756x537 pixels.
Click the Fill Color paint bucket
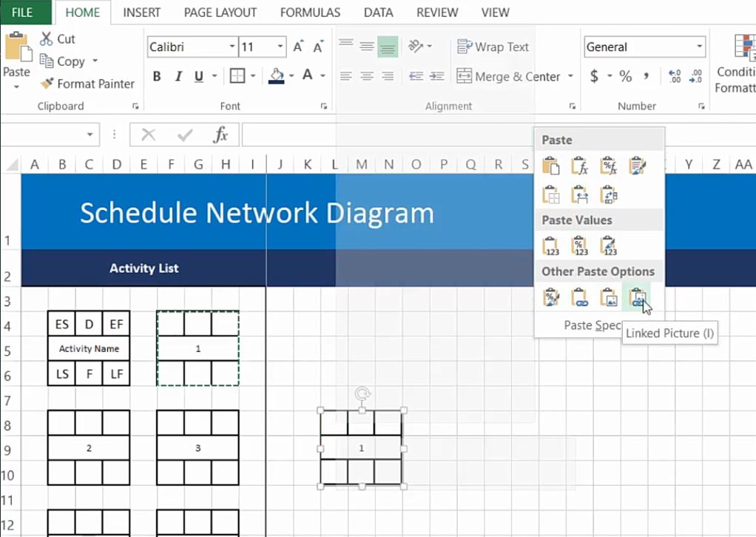click(x=277, y=76)
